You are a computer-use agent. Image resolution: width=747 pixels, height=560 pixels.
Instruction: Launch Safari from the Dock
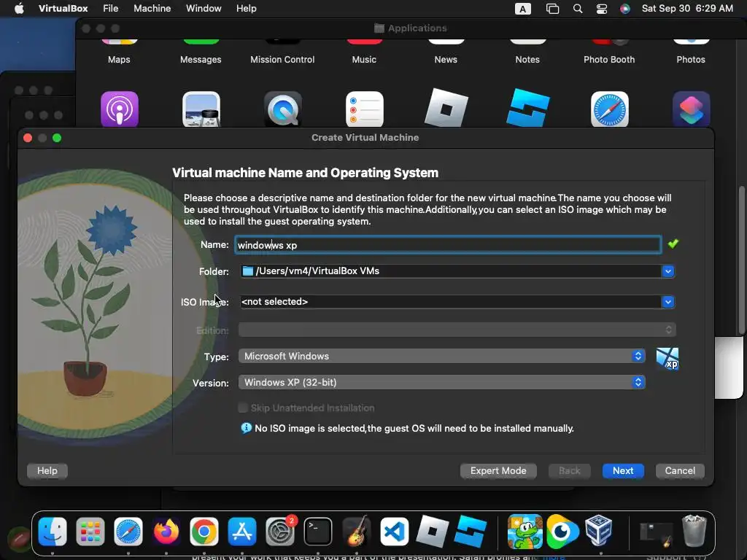pyautogui.click(x=128, y=531)
